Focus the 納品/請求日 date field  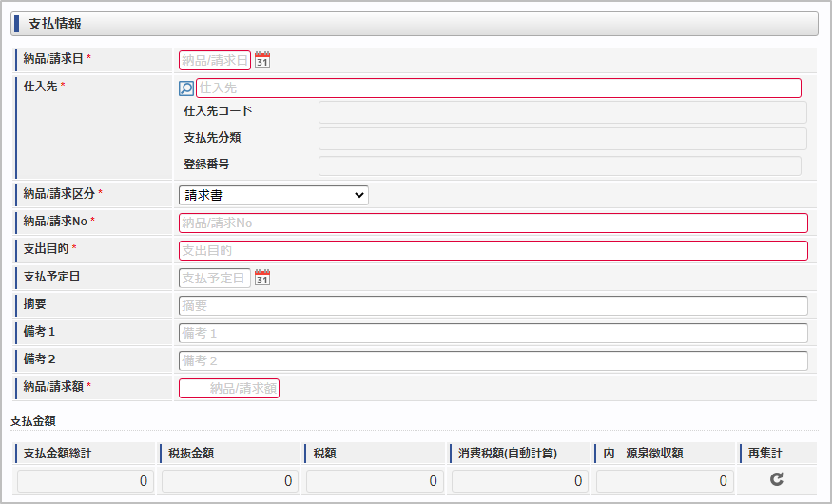[x=214, y=61]
